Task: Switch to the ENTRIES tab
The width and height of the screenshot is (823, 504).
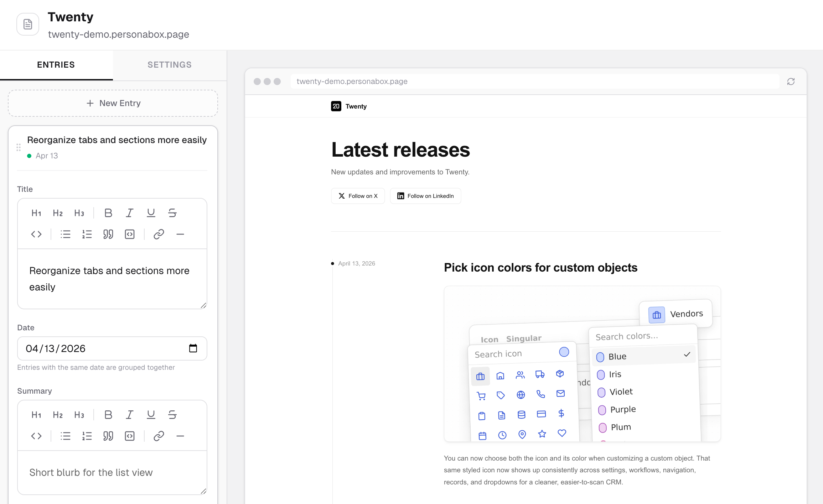Action: click(56, 65)
